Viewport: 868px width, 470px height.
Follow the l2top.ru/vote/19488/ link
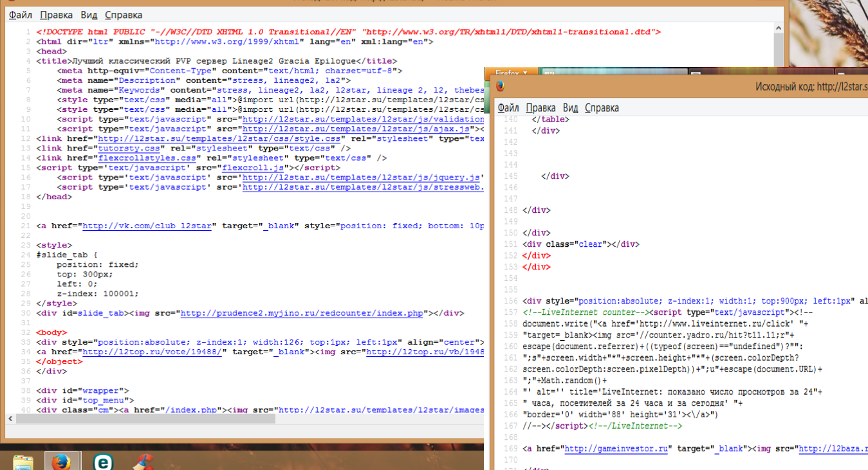pos(152,352)
